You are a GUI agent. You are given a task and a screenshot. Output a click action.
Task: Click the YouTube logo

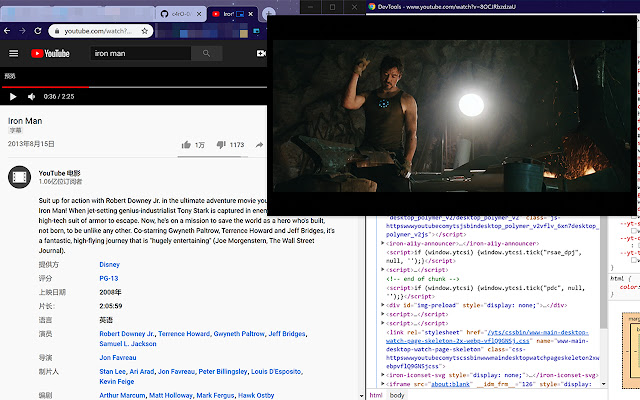pos(50,53)
